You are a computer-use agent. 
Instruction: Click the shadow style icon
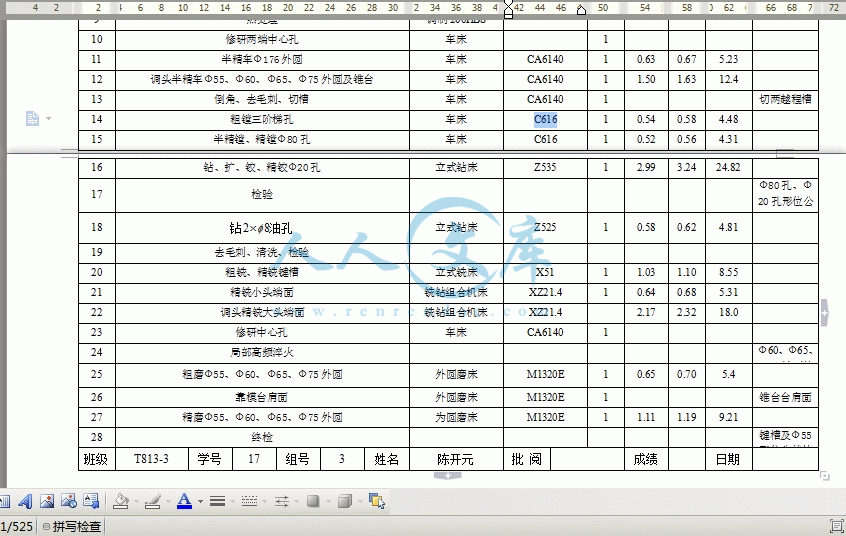[313, 501]
